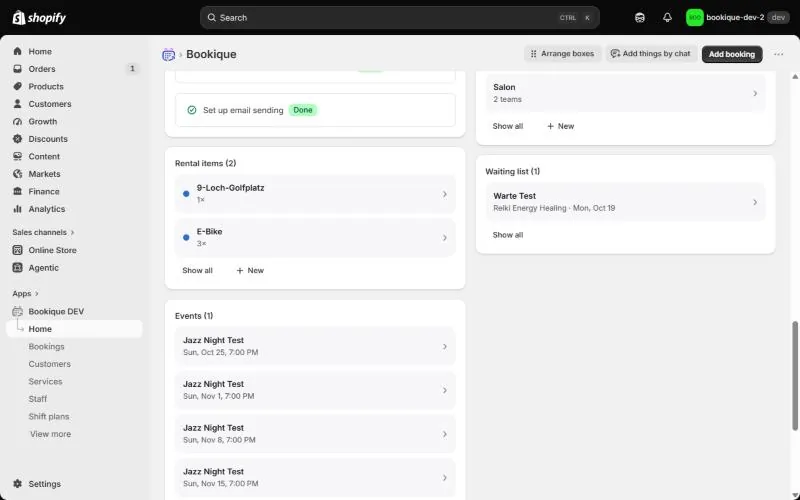Click the Bookique app icon in the header
800x500 pixels.
pos(168,55)
